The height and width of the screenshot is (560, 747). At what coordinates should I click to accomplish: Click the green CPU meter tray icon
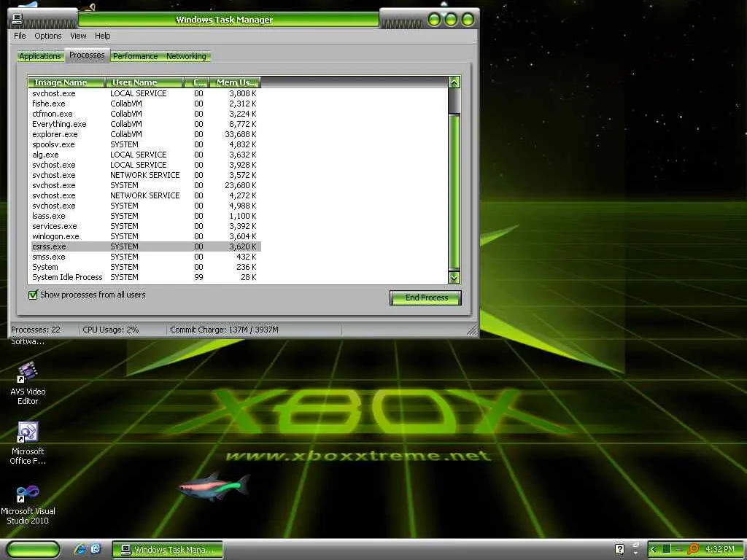tap(667, 549)
